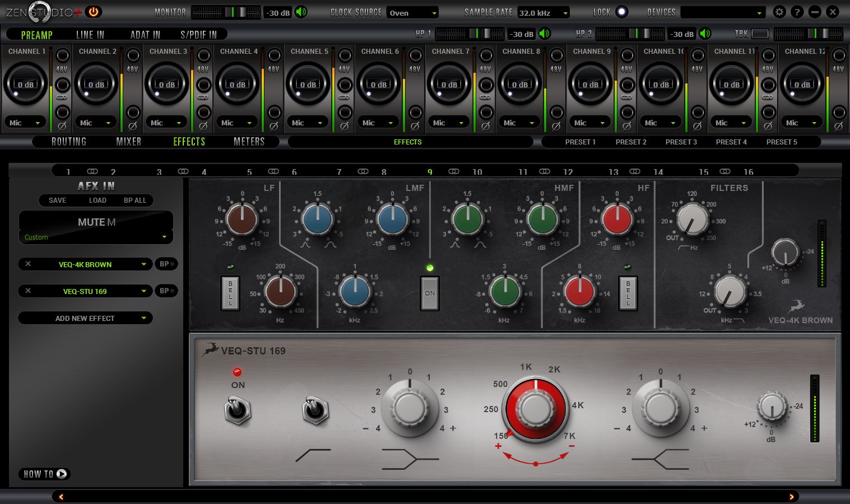This screenshot has height=504, width=850.
Task: Click the HMF gain green knob
Action: 542,219
